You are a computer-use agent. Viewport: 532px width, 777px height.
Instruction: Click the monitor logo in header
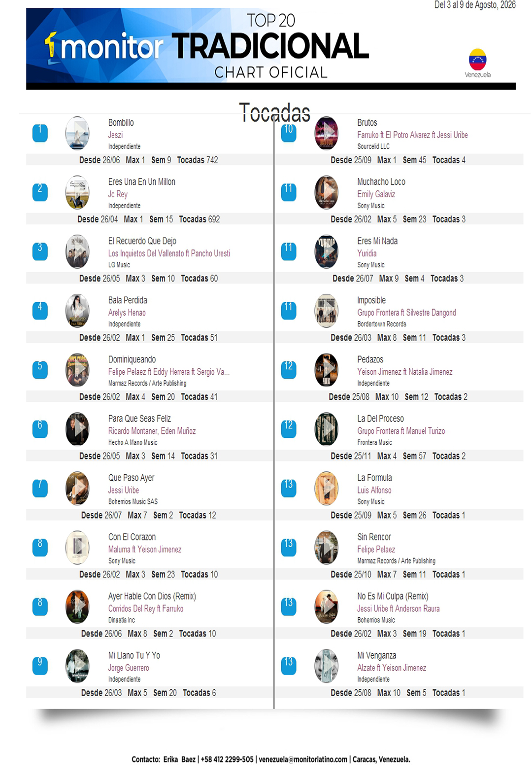click(x=104, y=48)
